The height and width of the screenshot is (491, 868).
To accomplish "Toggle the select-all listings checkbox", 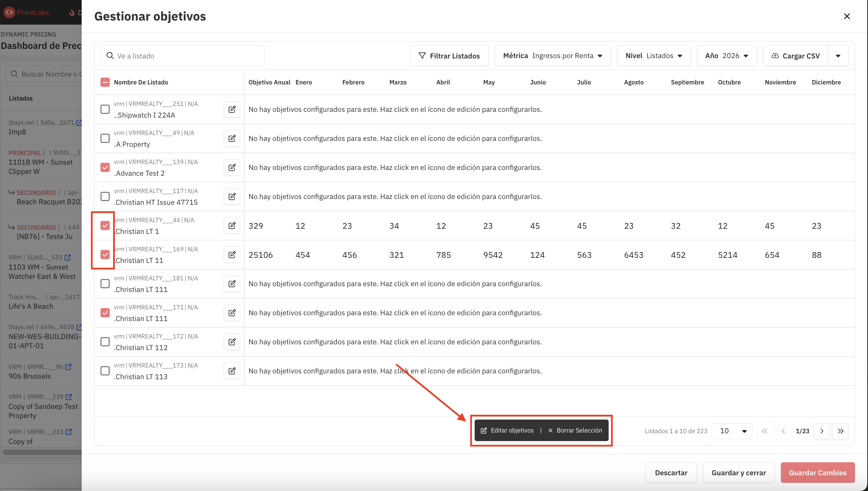I will (x=105, y=82).
